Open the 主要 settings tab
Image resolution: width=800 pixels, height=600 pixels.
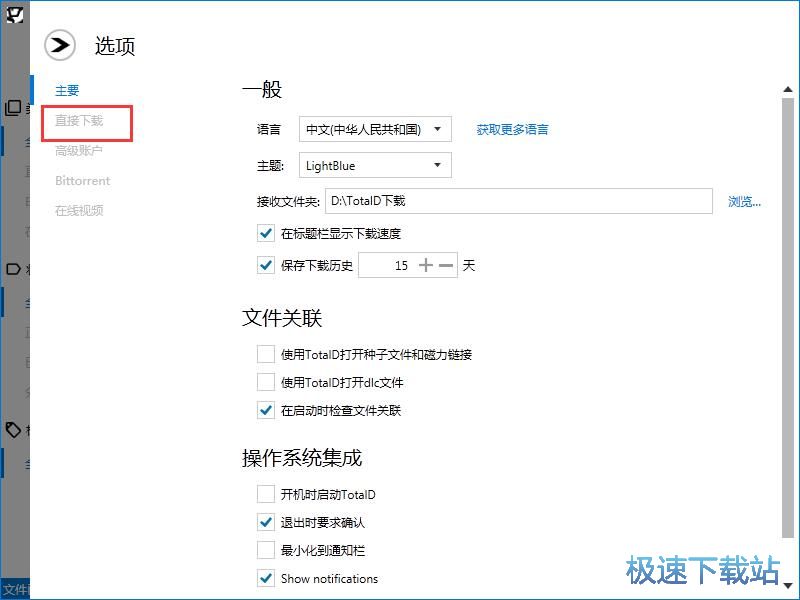[67, 90]
